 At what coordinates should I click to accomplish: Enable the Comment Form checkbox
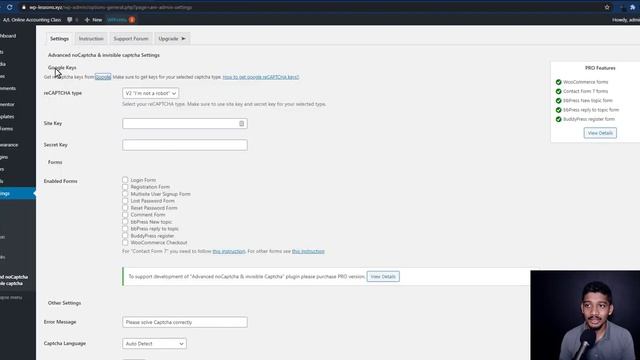pos(125,215)
